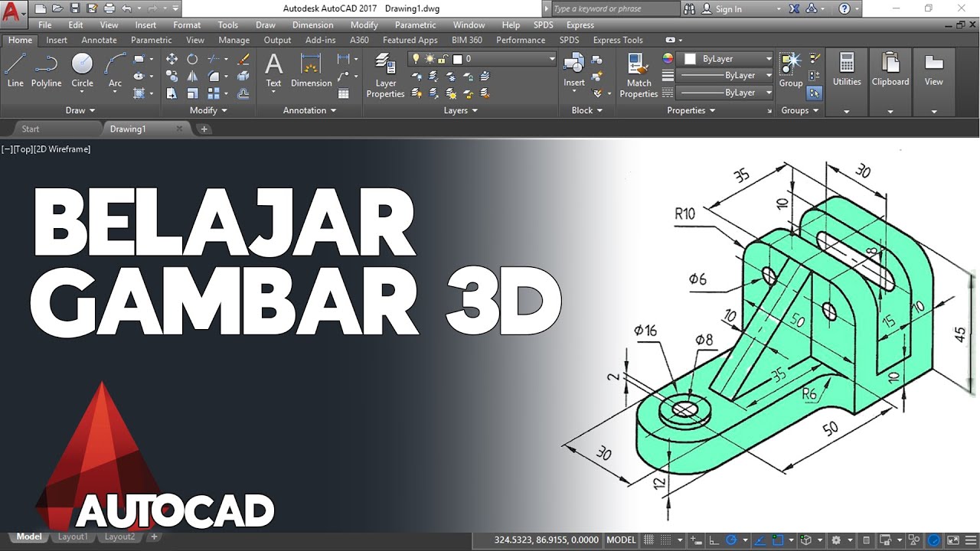Select the Rotate tool

[x=192, y=59]
